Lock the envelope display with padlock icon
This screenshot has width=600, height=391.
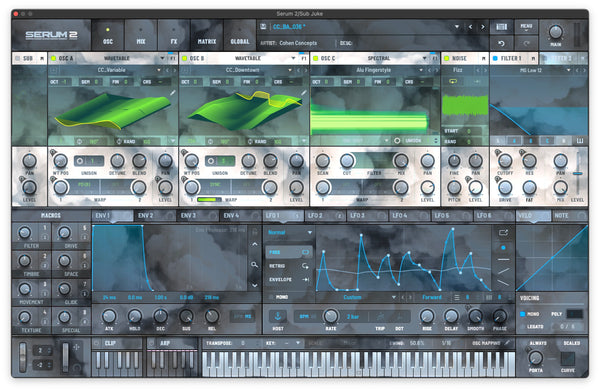254,231
